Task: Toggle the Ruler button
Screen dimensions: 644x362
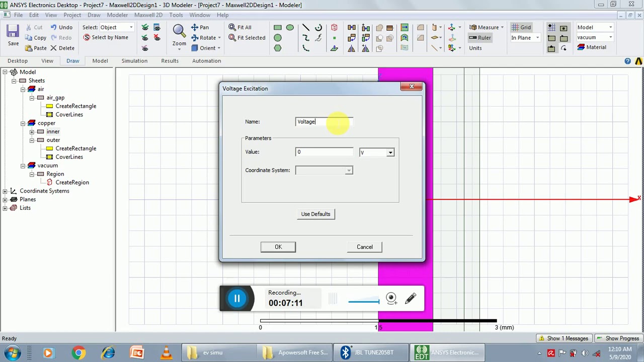Action: (x=480, y=38)
